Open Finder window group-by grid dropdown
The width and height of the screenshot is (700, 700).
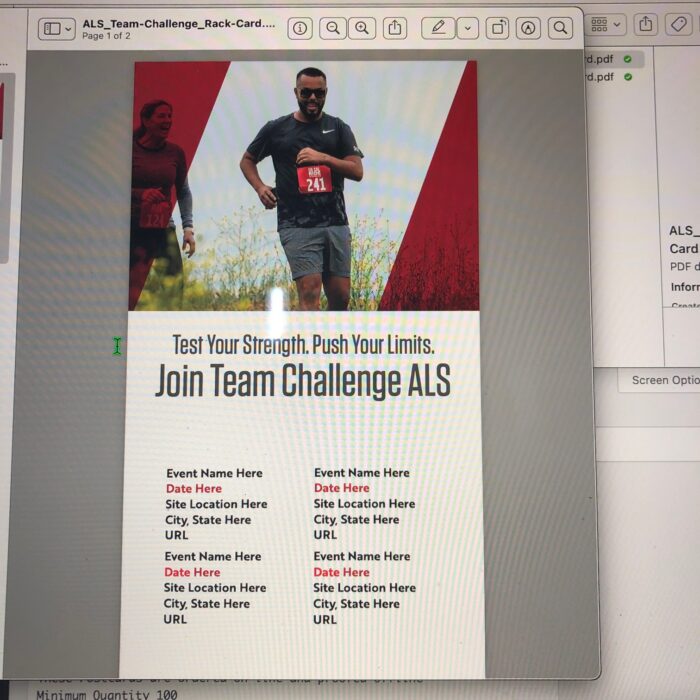[605, 25]
